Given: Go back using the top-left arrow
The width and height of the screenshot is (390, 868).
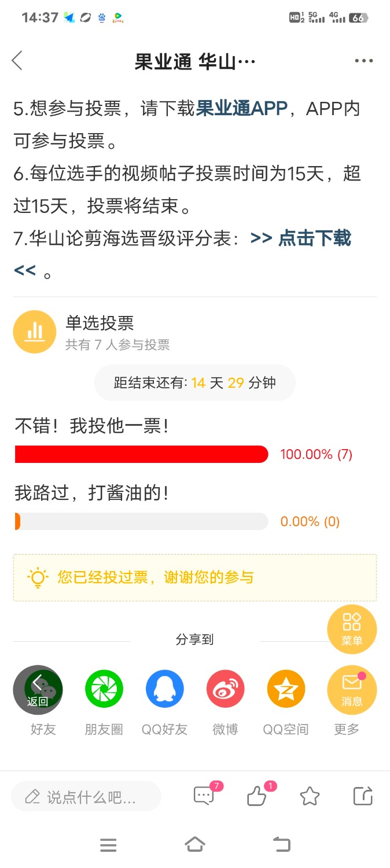Looking at the screenshot, I should [x=17, y=61].
